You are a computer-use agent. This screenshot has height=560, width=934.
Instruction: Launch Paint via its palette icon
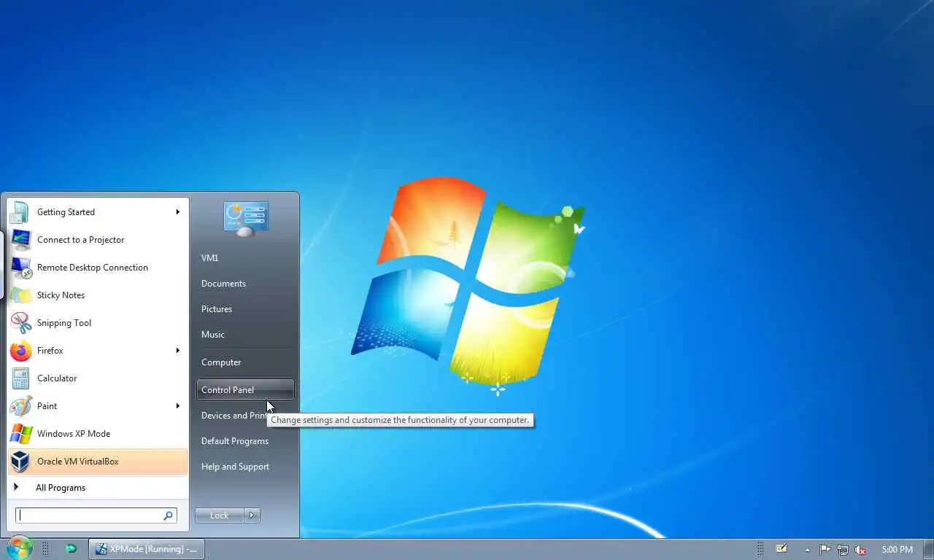click(x=20, y=406)
